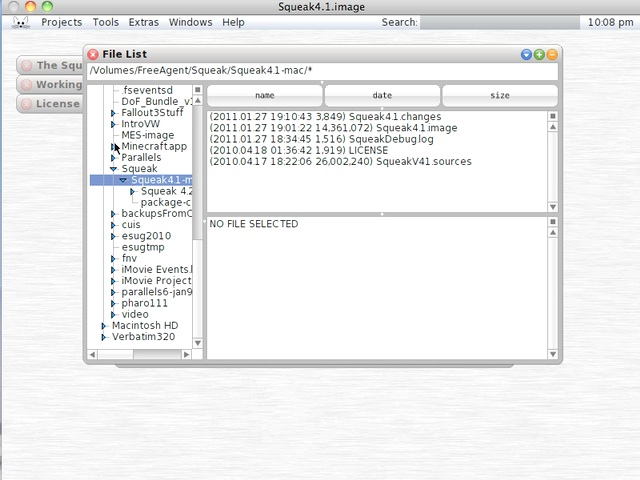
Task: Click the directory tree vertical scrollbar thumb
Action: click(198, 173)
